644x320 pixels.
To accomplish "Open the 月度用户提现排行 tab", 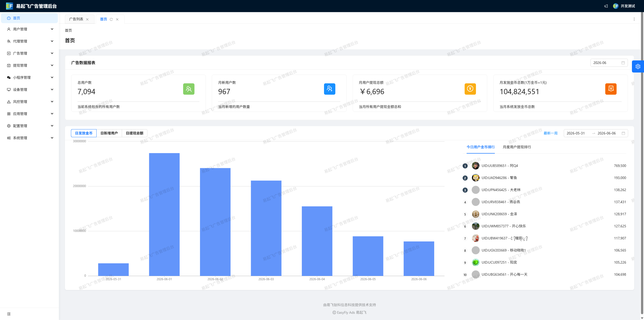I will click(x=517, y=147).
